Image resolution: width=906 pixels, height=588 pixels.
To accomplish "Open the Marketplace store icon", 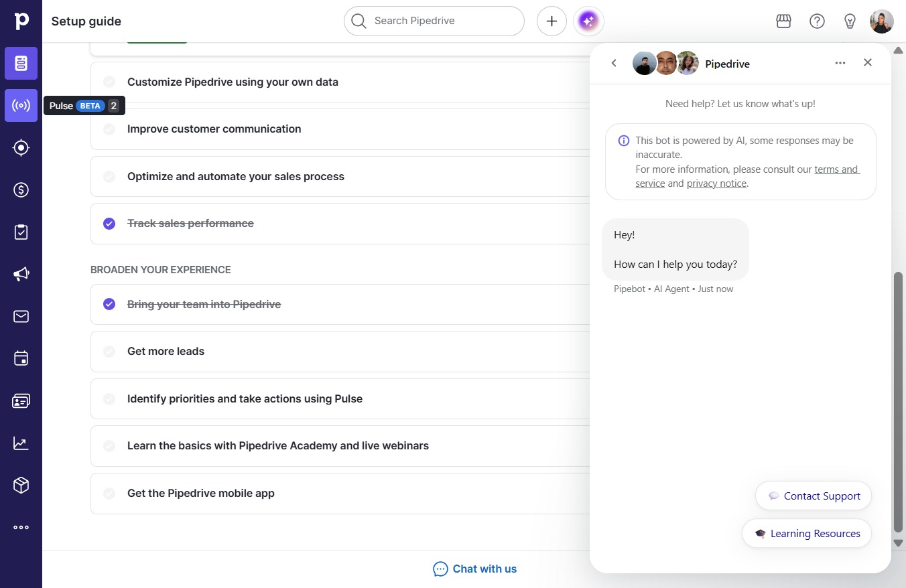I will coord(783,21).
